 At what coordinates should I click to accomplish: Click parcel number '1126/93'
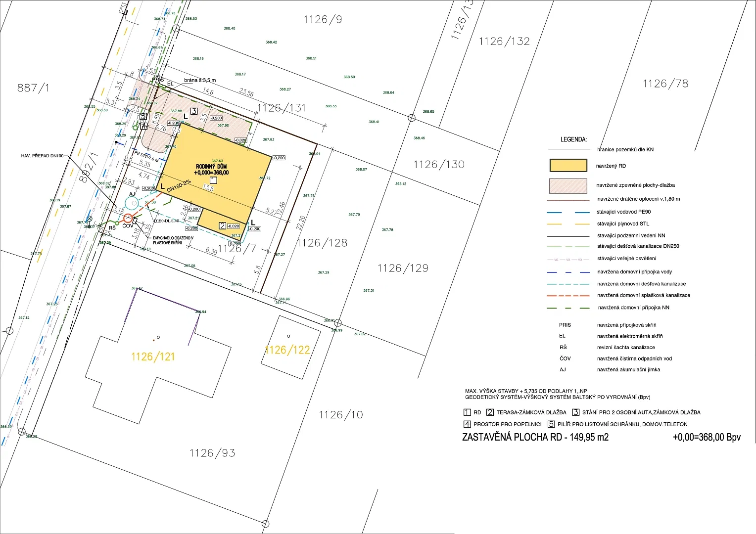(212, 453)
